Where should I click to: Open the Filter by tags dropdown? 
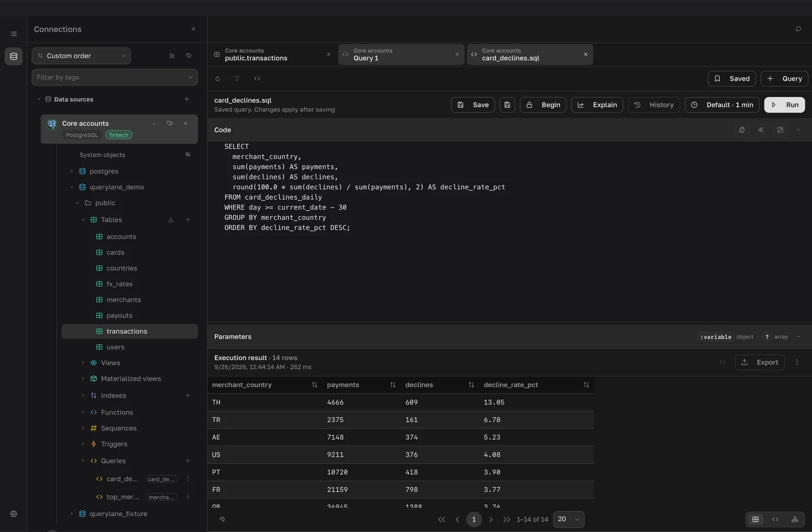115,77
